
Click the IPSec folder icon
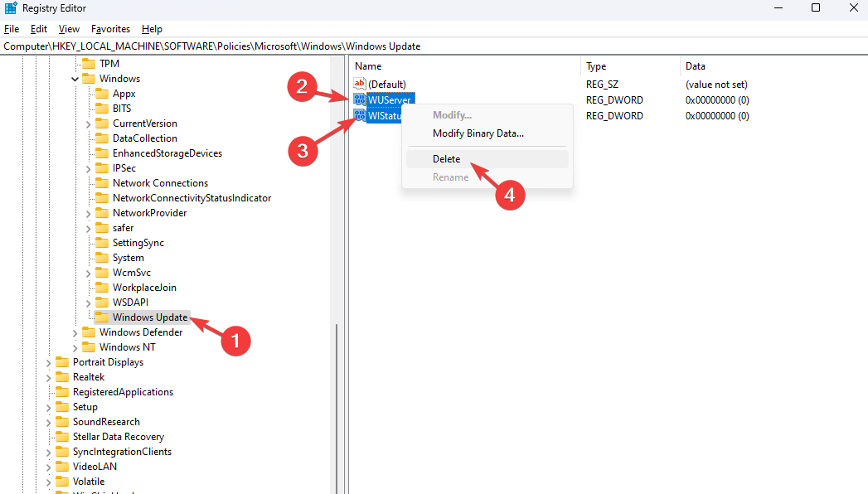[102, 168]
